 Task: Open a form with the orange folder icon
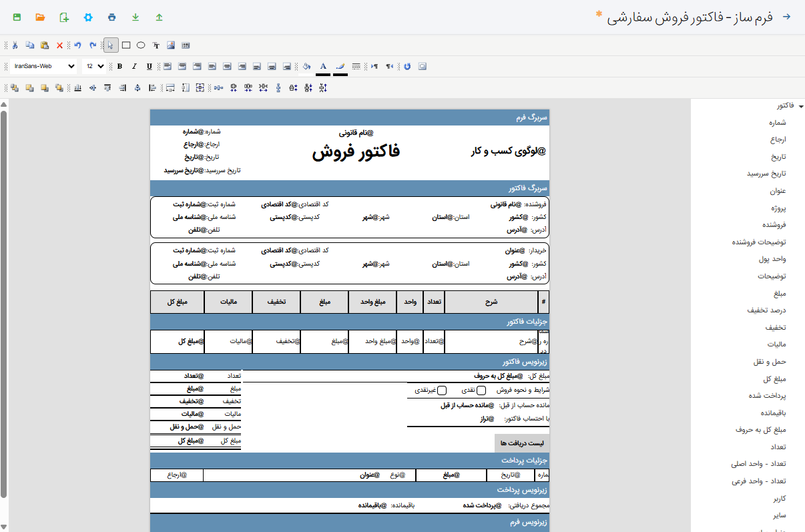tap(40, 17)
